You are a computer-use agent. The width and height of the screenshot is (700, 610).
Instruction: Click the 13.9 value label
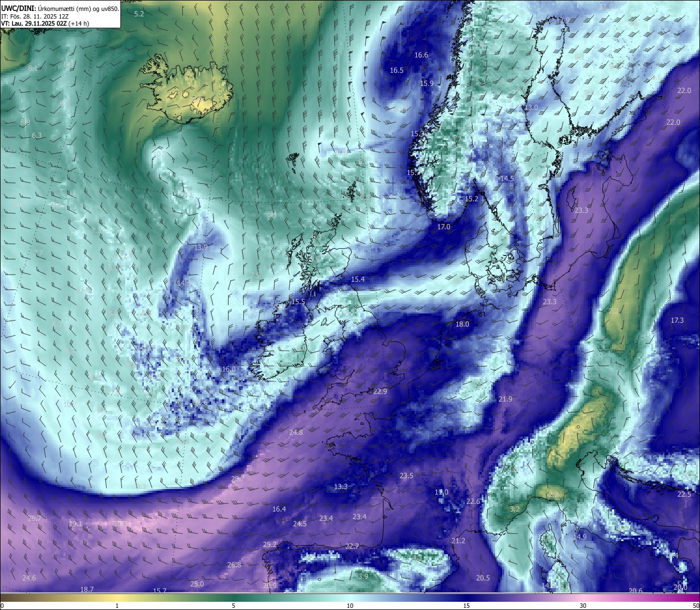(201, 247)
